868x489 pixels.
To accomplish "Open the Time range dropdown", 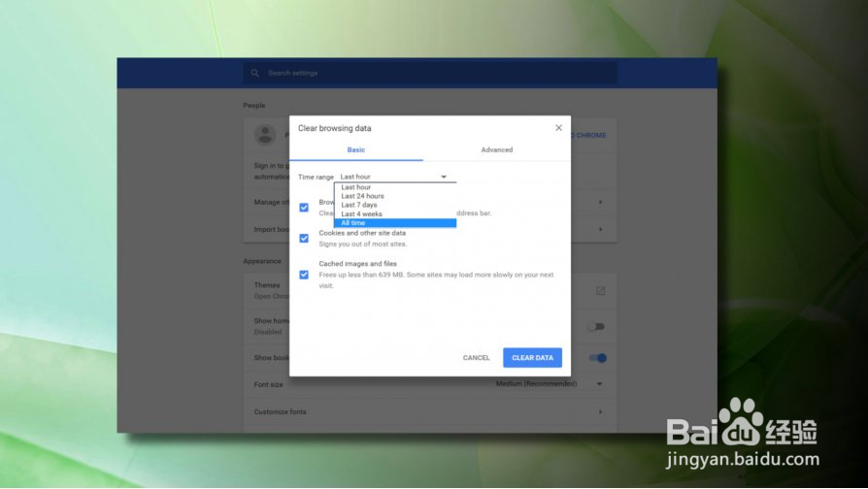I will pos(395,177).
